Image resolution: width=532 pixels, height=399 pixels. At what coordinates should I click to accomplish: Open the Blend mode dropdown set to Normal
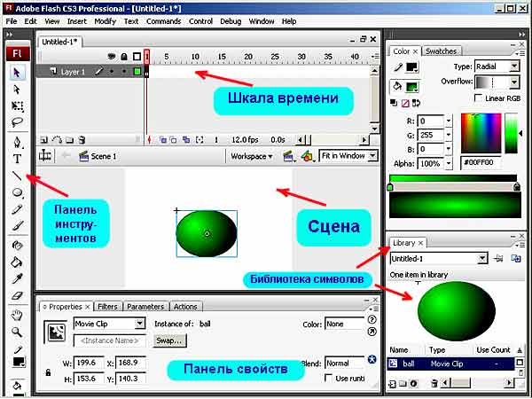coord(345,364)
